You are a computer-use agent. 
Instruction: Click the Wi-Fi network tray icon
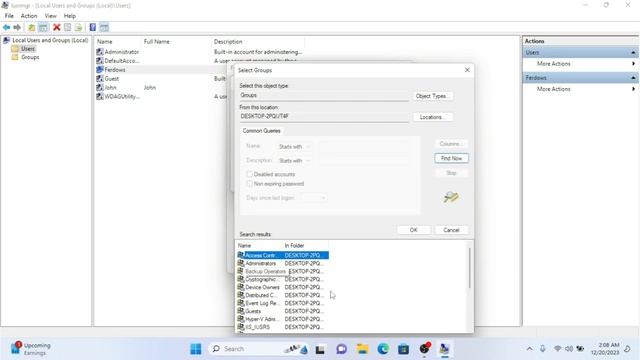(x=557, y=349)
